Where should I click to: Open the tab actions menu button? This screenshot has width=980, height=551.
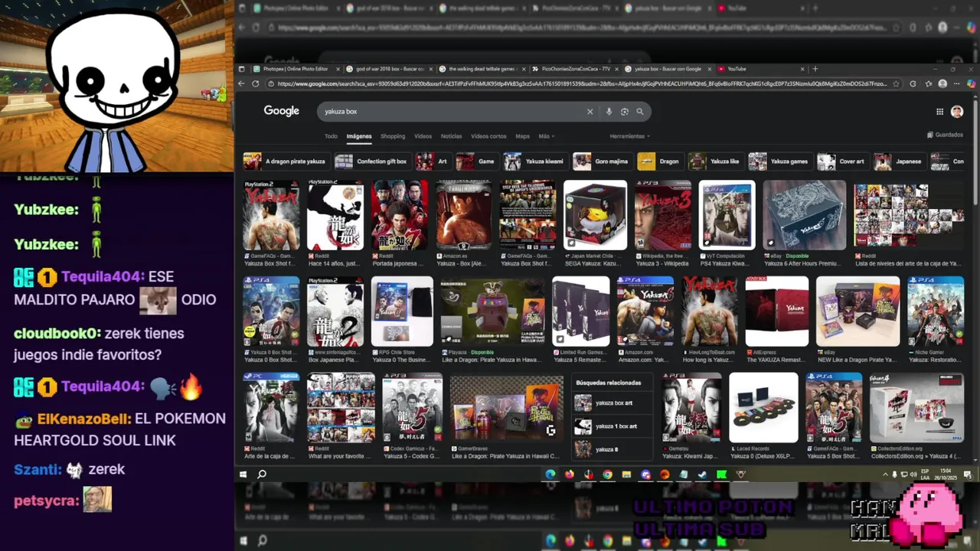click(242, 69)
